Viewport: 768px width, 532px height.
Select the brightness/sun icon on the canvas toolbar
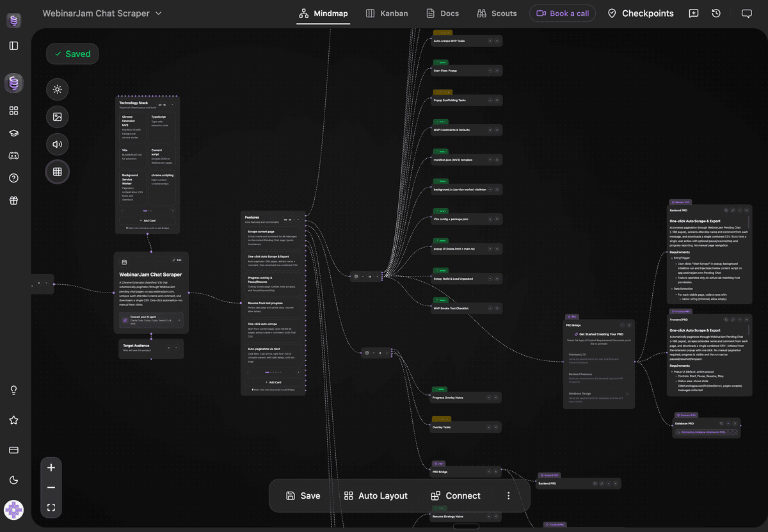(x=57, y=90)
